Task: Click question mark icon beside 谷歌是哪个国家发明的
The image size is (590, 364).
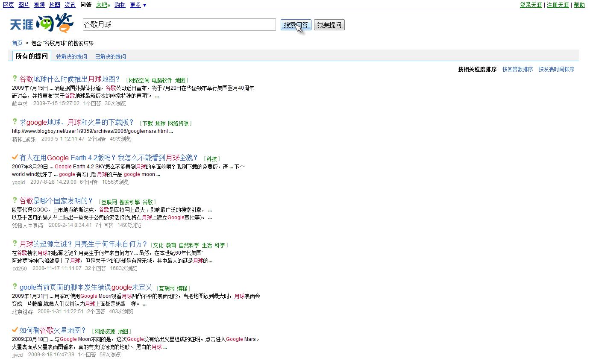Action: 15,200
